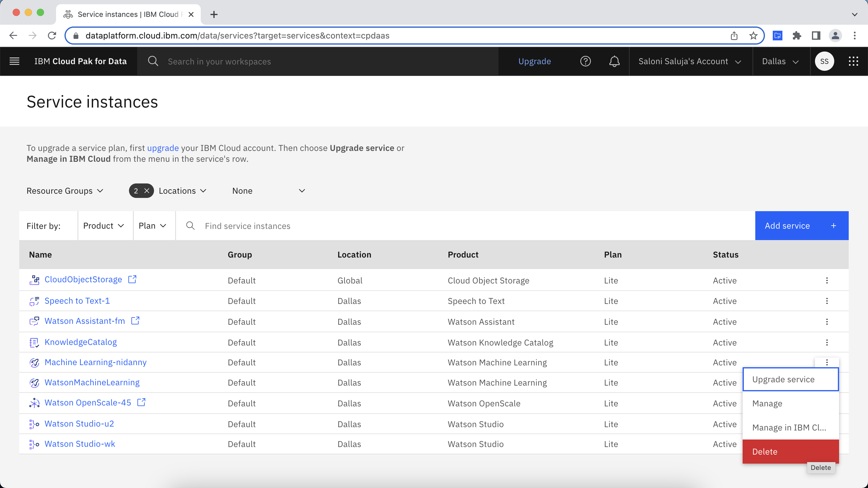Click the Watson OpenScale-45 service icon
Viewport: 868px width, 488px height.
[34, 403]
